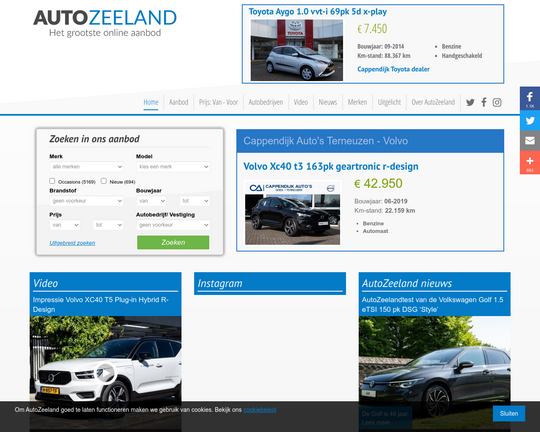Open the Uitgebreid zoeken link
540x432 pixels.
[72, 243]
